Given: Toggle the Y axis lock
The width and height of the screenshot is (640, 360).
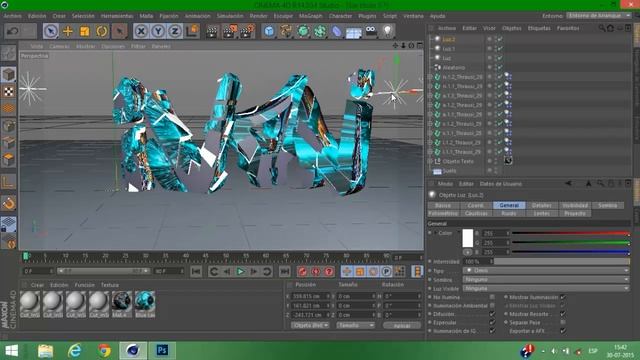Looking at the screenshot, I should [158, 31].
